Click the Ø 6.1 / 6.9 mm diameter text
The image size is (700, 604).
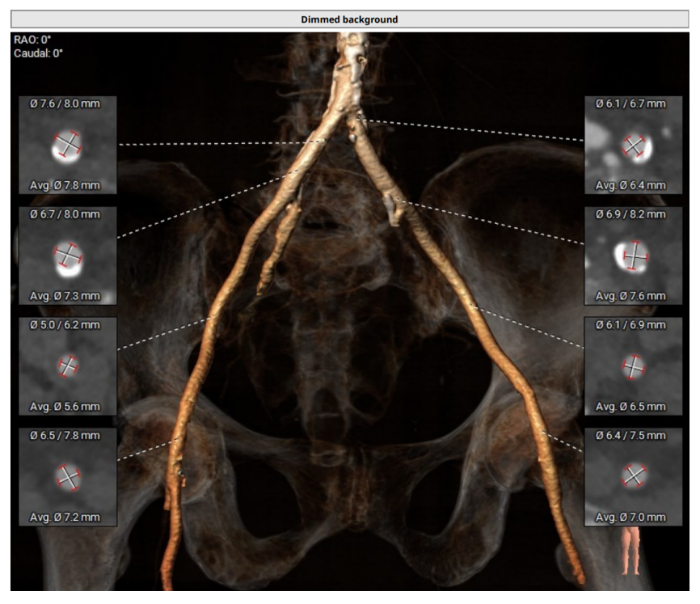coord(630,325)
